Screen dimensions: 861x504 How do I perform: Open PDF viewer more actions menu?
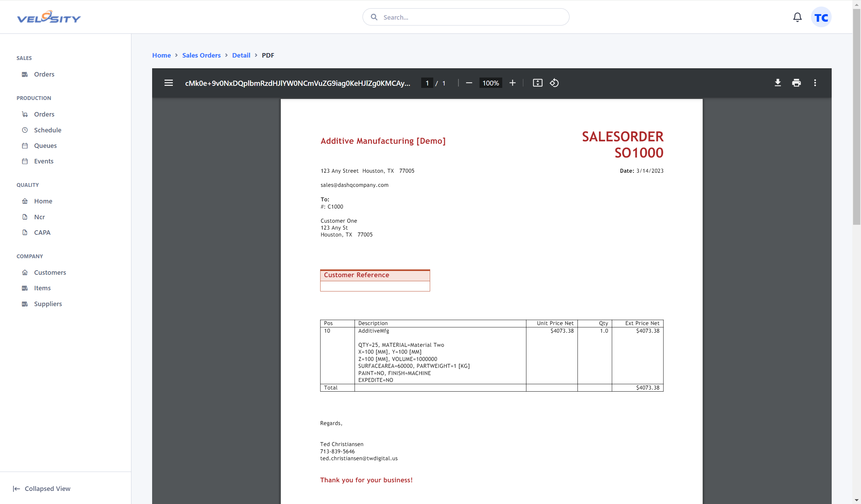point(815,83)
